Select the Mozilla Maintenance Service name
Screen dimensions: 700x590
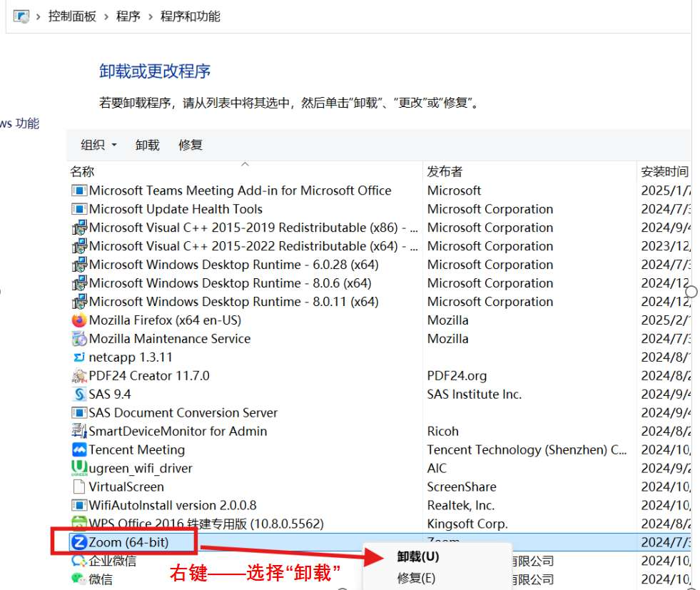[170, 339]
